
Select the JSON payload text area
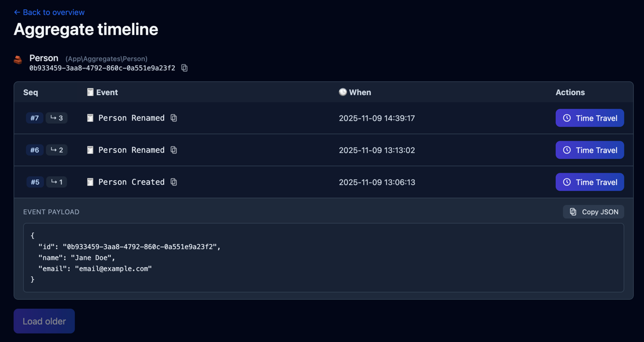323,258
